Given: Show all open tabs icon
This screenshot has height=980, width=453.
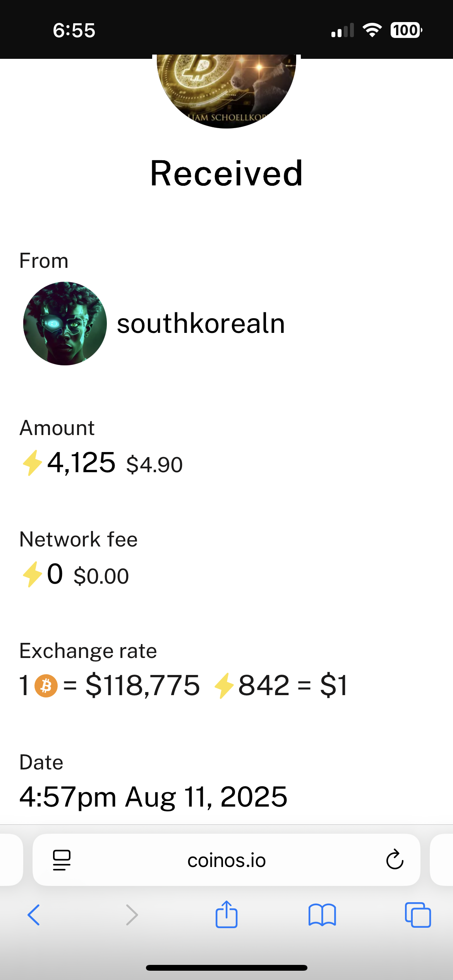Looking at the screenshot, I should 418,915.
